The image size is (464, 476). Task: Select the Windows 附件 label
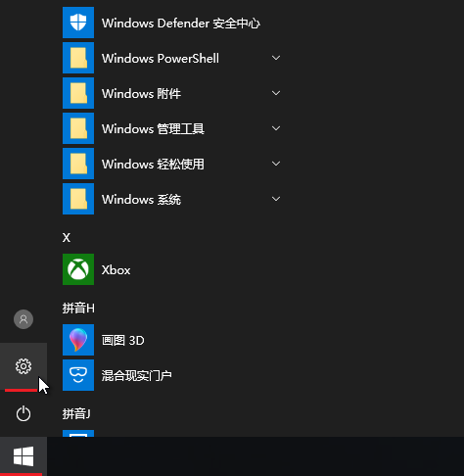(141, 94)
